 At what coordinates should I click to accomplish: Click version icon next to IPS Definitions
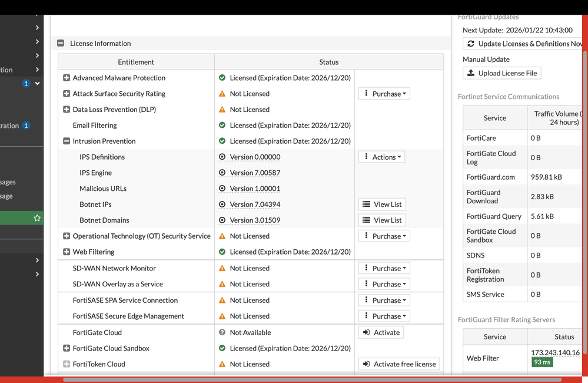click(x=222, y=157)
